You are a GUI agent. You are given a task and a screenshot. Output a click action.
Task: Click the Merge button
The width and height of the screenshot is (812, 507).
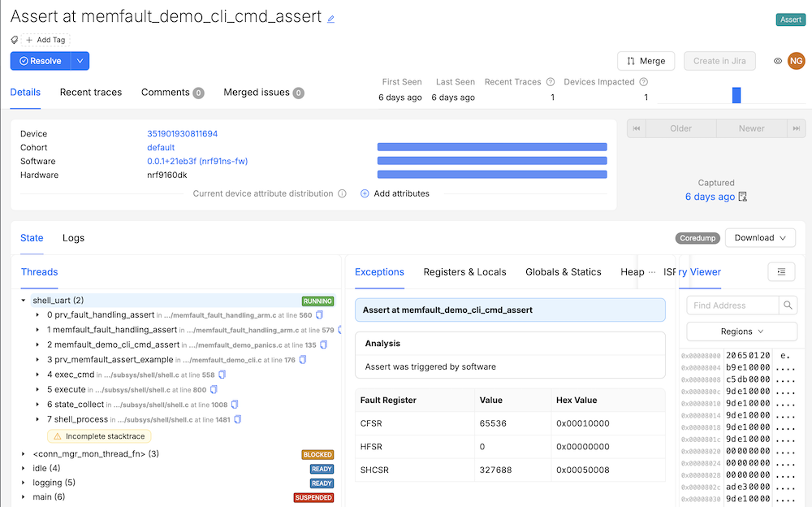point(646,61)
